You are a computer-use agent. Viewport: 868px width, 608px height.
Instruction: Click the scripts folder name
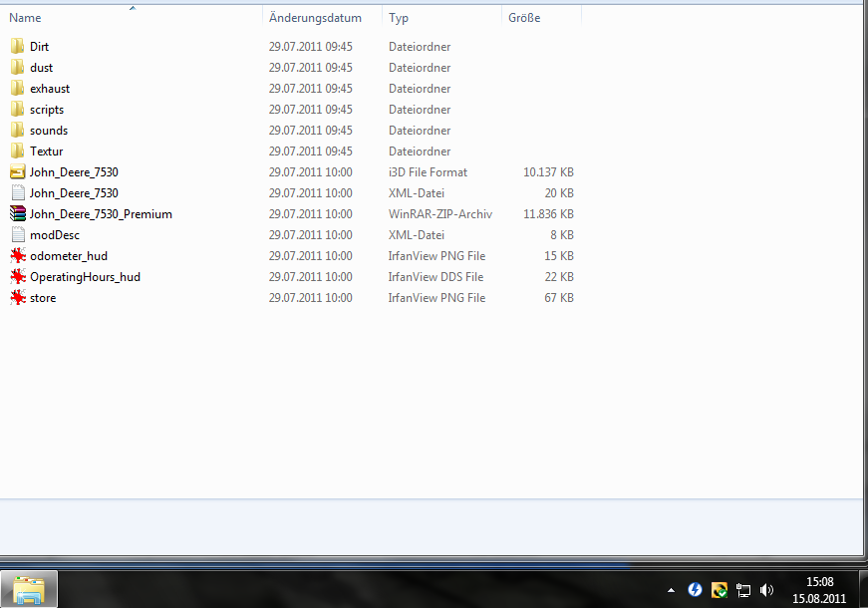47,110
